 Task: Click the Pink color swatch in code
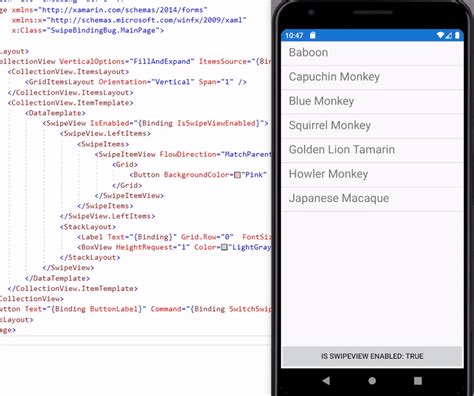pyautogui.click(x=237, y=175)
